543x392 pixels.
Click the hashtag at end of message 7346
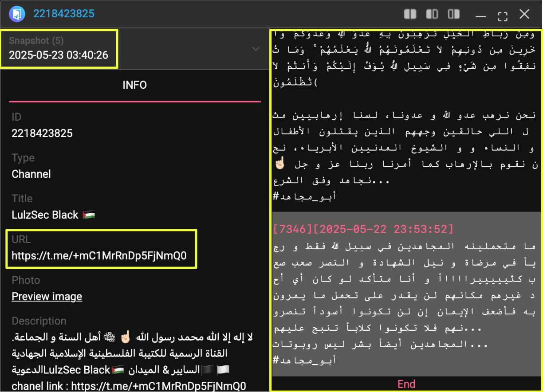[x=304, y=360]
